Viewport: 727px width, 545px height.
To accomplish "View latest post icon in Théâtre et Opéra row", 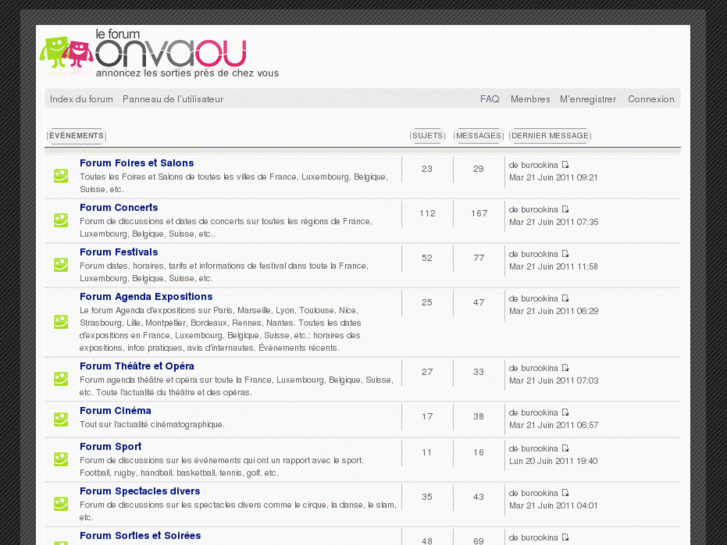I will click(565, 368).
